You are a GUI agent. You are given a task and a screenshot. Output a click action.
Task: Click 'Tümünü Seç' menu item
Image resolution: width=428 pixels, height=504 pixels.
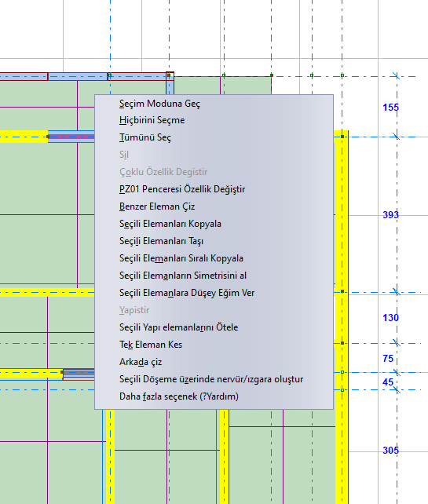point(214,137)
